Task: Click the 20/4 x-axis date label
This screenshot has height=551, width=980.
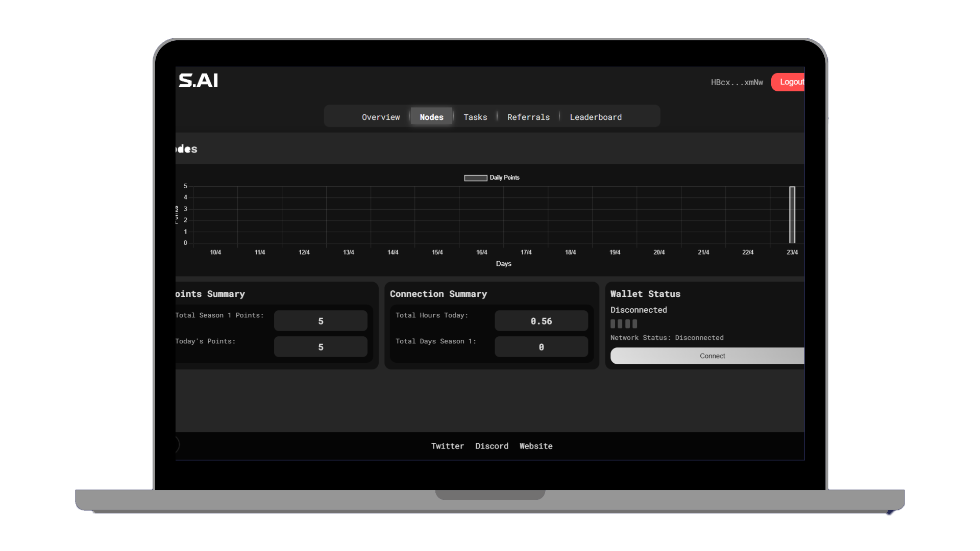Action: click(x=659, y=253)
